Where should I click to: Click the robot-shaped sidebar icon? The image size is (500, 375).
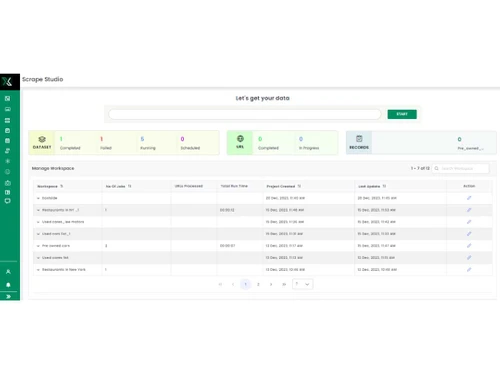click(x=8, y=183)
